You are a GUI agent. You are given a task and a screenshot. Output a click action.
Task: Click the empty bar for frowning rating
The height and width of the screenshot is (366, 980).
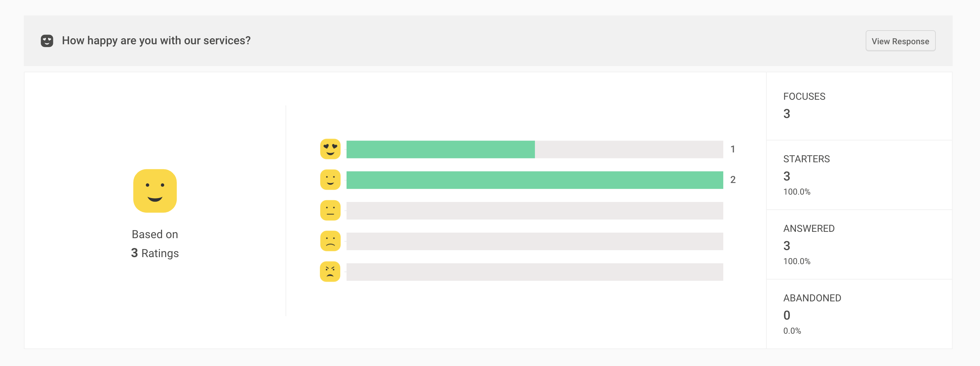534,241
